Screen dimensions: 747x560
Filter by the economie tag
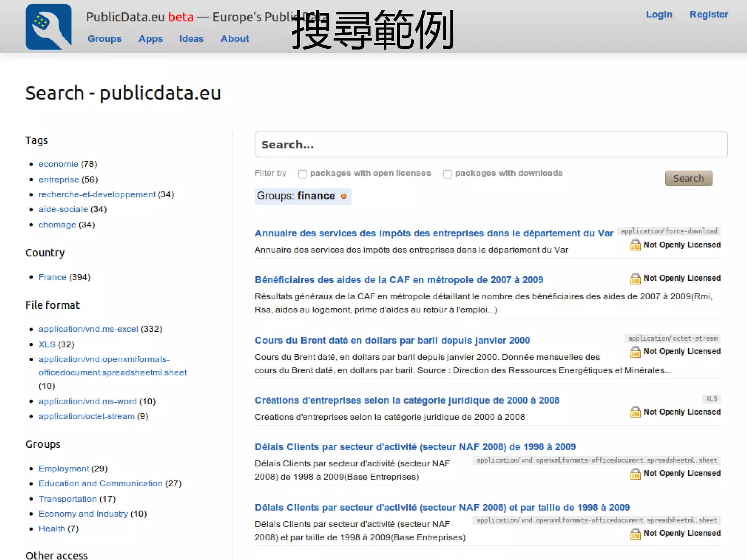coord(58,164)
